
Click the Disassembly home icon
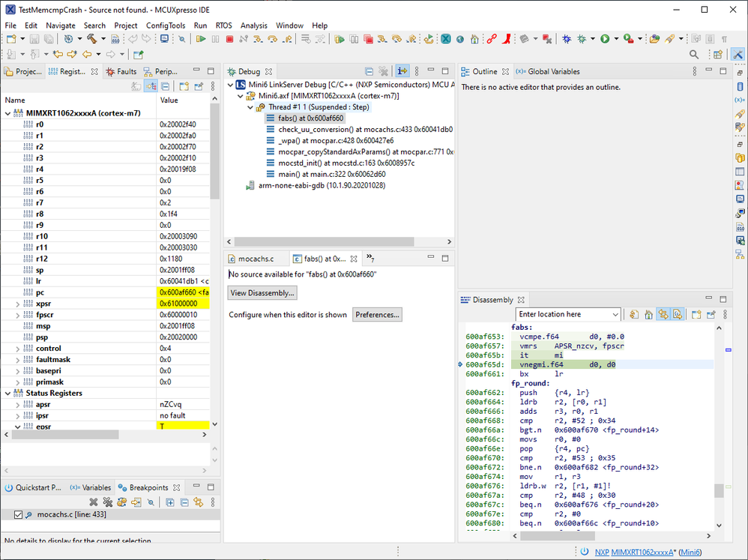coord(648,314)
